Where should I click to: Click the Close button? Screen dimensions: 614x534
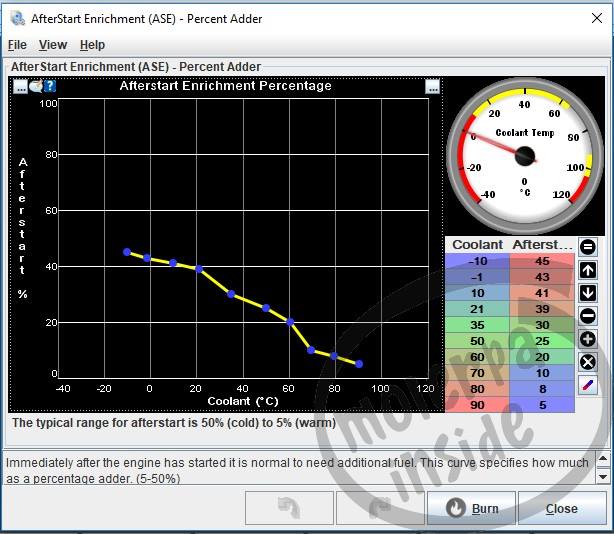pos(562,508)
